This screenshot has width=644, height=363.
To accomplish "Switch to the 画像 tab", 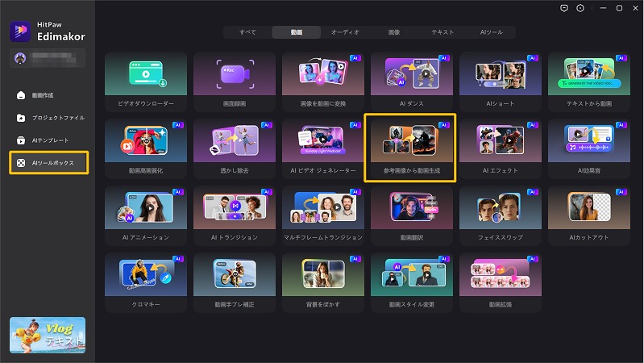I will 394,32.
